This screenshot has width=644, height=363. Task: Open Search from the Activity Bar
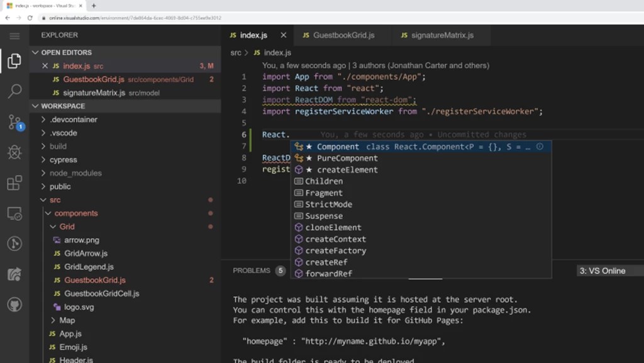click(14, 92)
